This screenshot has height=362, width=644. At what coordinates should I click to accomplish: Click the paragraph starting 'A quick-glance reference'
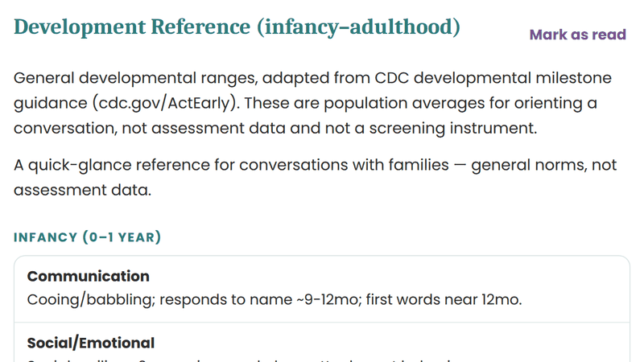tap(315, 177)
